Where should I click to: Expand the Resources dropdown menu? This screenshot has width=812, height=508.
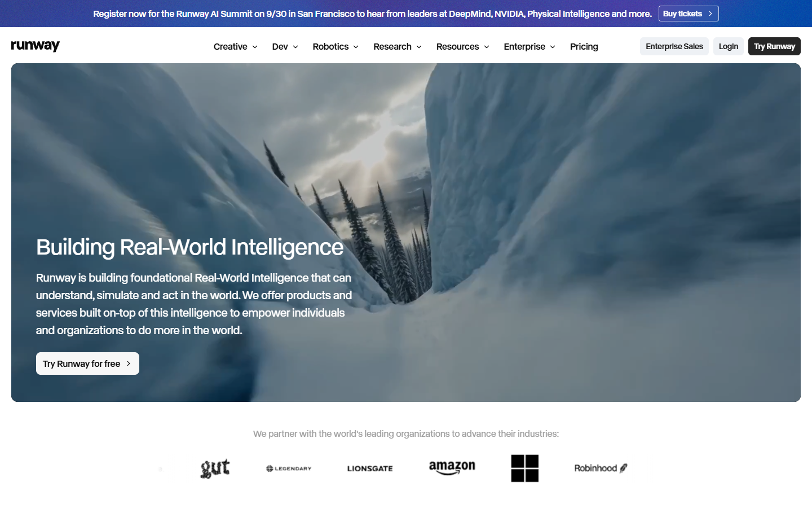[x=463, y=46]
